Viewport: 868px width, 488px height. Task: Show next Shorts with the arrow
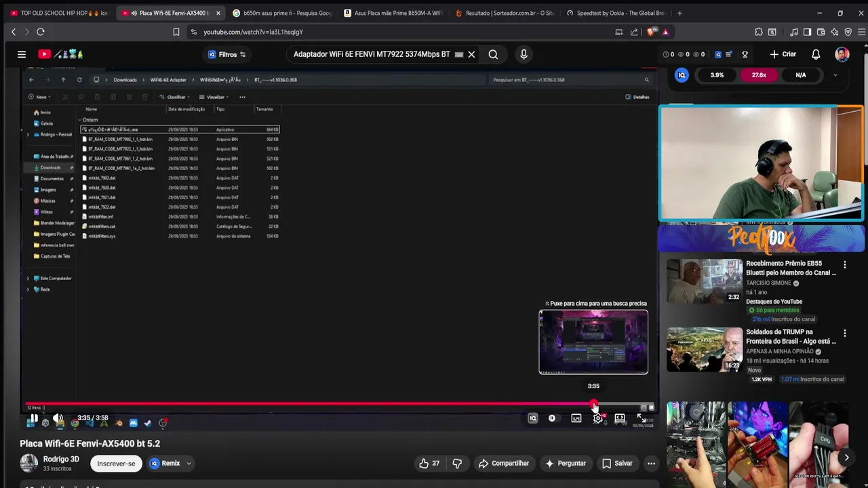coord(846,457)
